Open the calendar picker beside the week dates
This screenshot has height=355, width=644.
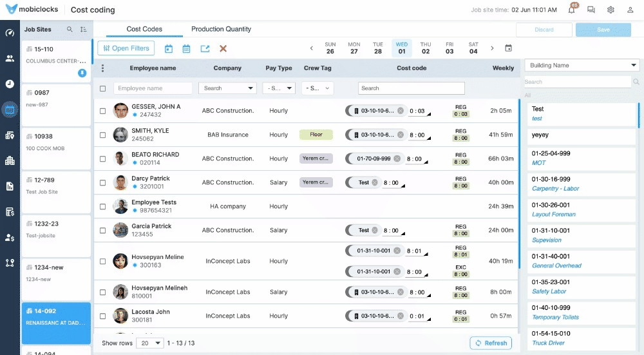(508, 48)
